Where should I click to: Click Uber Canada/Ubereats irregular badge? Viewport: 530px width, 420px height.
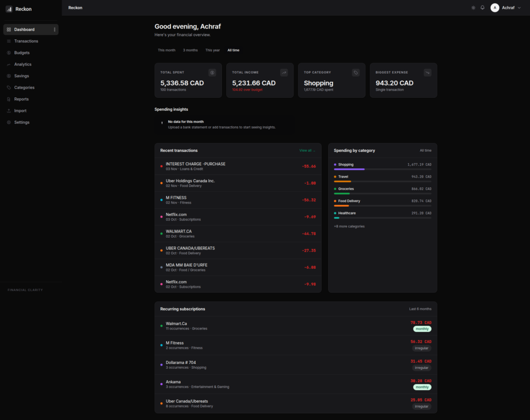pyautogui.click(x=421, y=407)
